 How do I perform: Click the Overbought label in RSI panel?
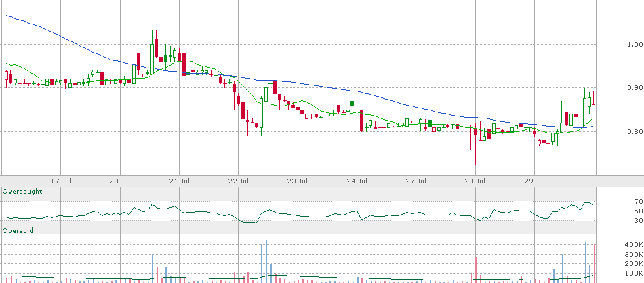[22, 192]
